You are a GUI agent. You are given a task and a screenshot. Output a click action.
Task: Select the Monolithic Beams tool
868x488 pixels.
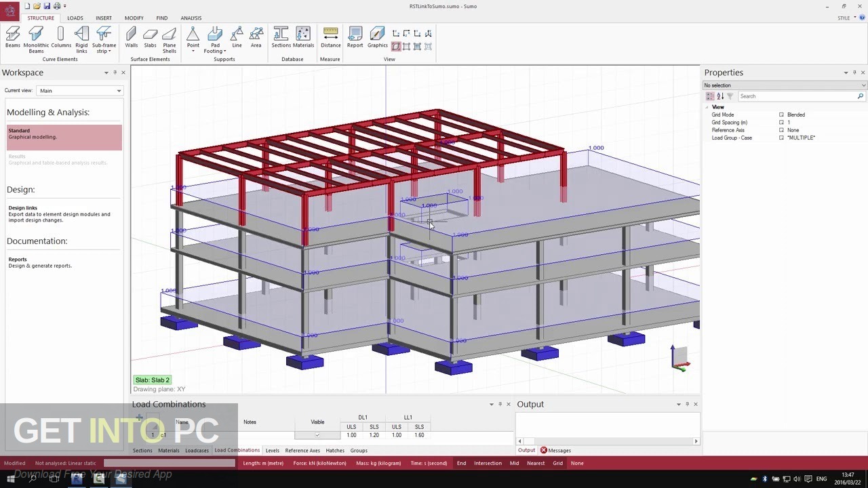[36, 39]
